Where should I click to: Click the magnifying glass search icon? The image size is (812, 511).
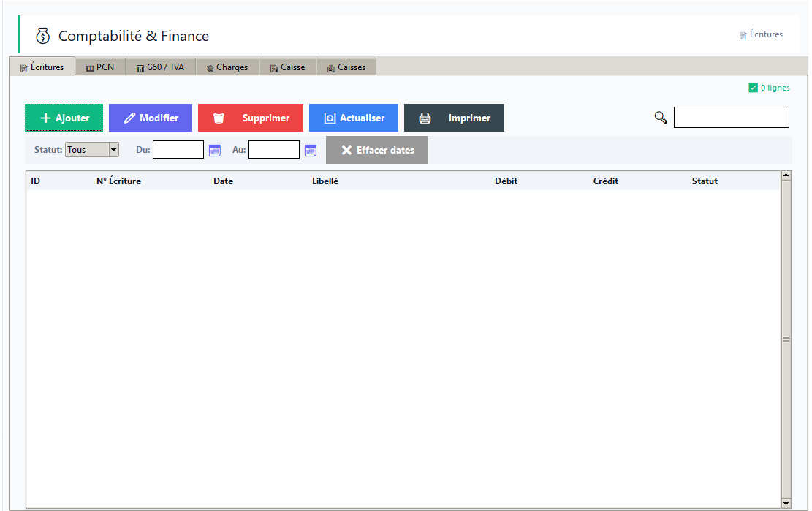point(660,118)
